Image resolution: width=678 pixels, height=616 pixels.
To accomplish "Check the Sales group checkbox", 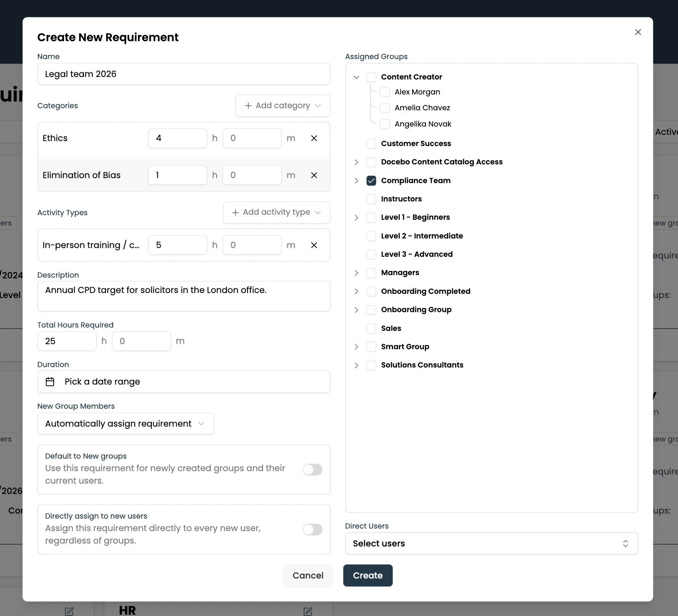I will point(371,328).
